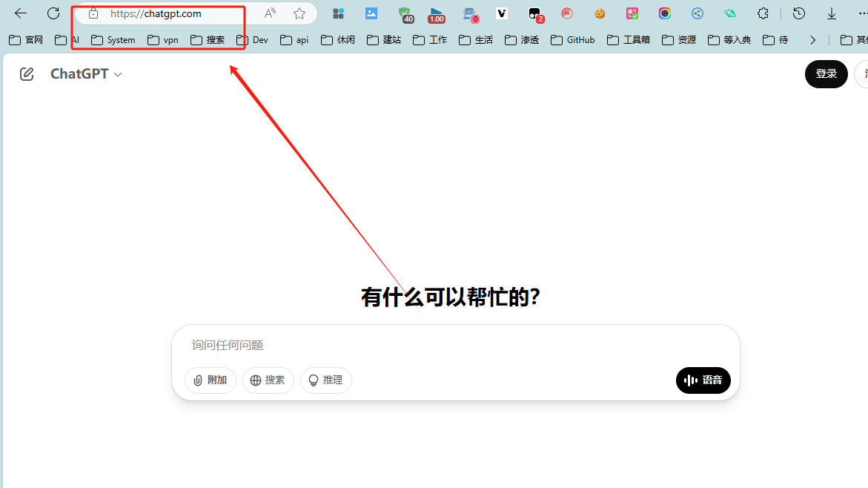Activate the Read Aloud icon in address bar
The image size is (868, 488).
270,14
